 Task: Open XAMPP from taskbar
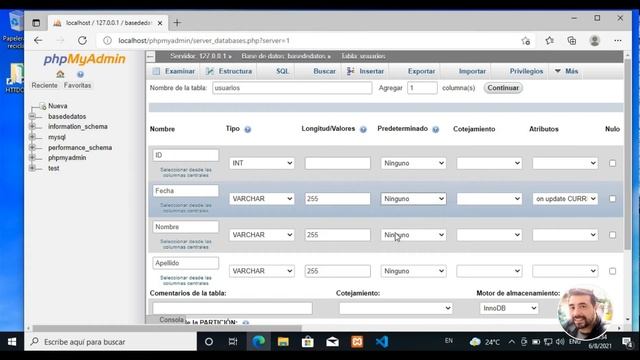(357, 342)
